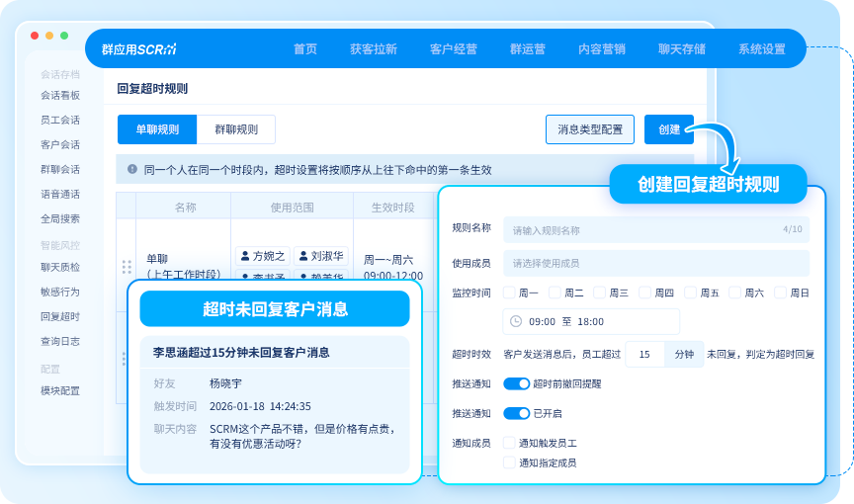Check the 周二 checkbox
854x504 pixels.
555,293
